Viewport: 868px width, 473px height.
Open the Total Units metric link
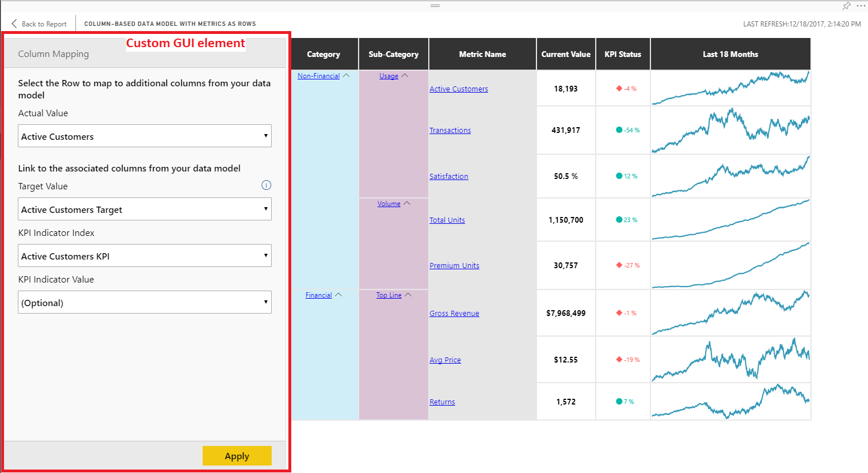click(x=447, y=220)
